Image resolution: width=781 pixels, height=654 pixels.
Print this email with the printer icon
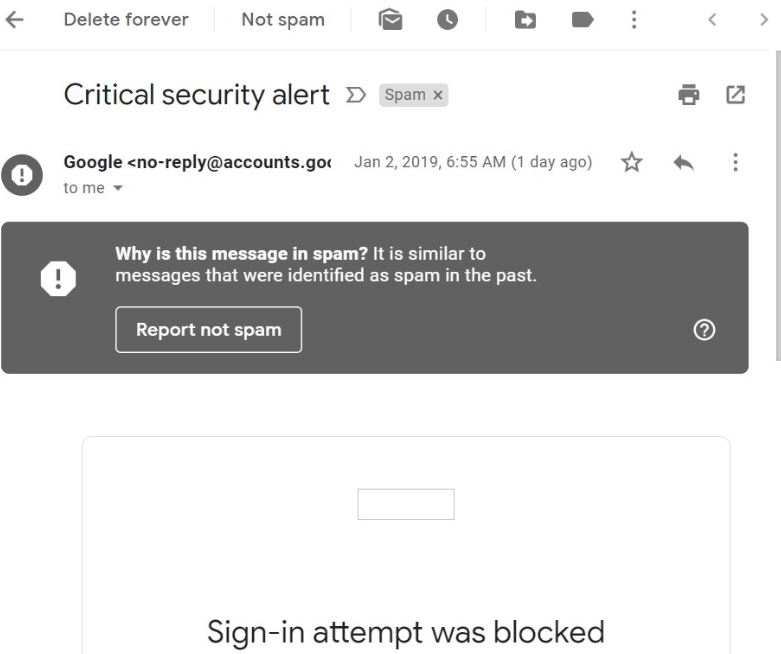pyautogui.click(x=688, y=95)
